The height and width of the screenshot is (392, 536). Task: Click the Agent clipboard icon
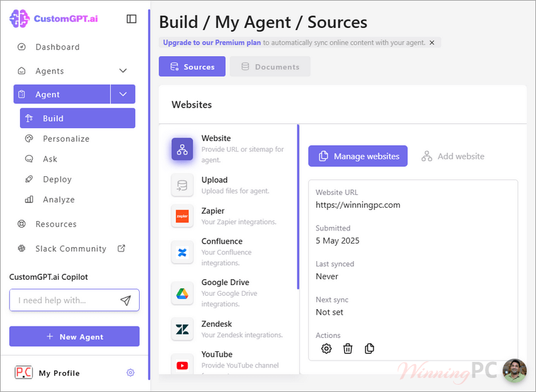coord(21,94)
